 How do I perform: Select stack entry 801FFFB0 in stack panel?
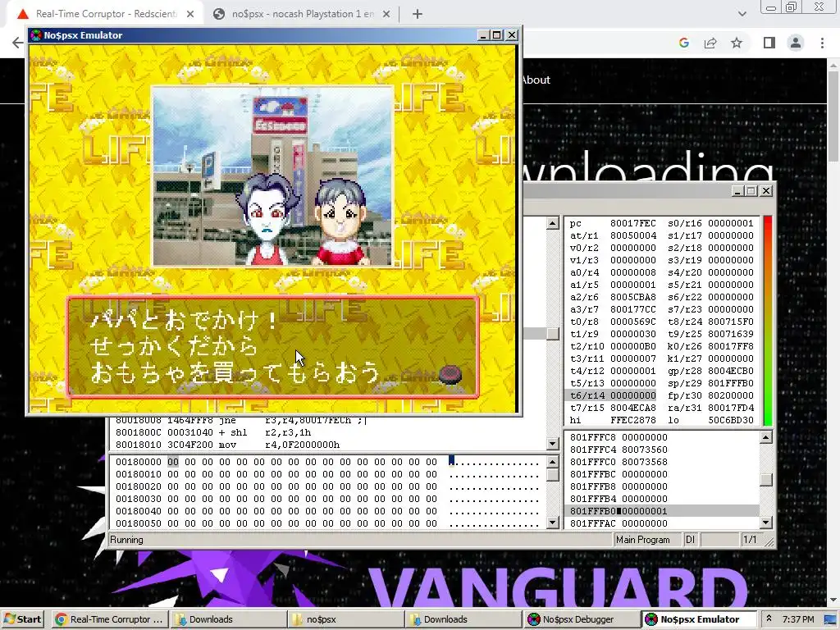coord(663,511)
